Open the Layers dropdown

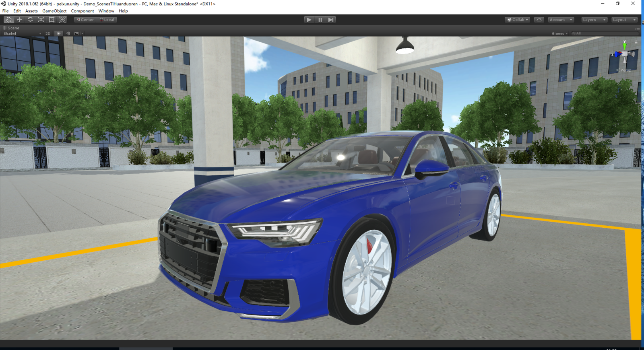[x=594, y=20]
